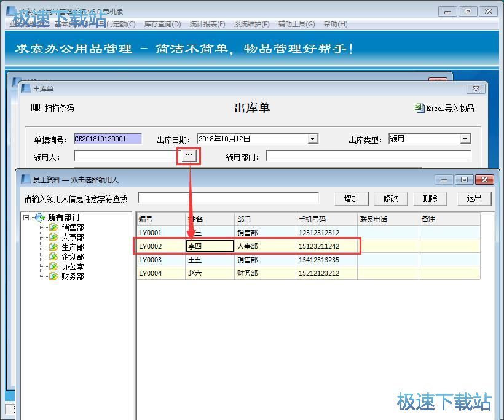The height and width of the screenshot is (420, 504).
Task: Collapse the 所有部门 tree node
Action: point(26,218)
